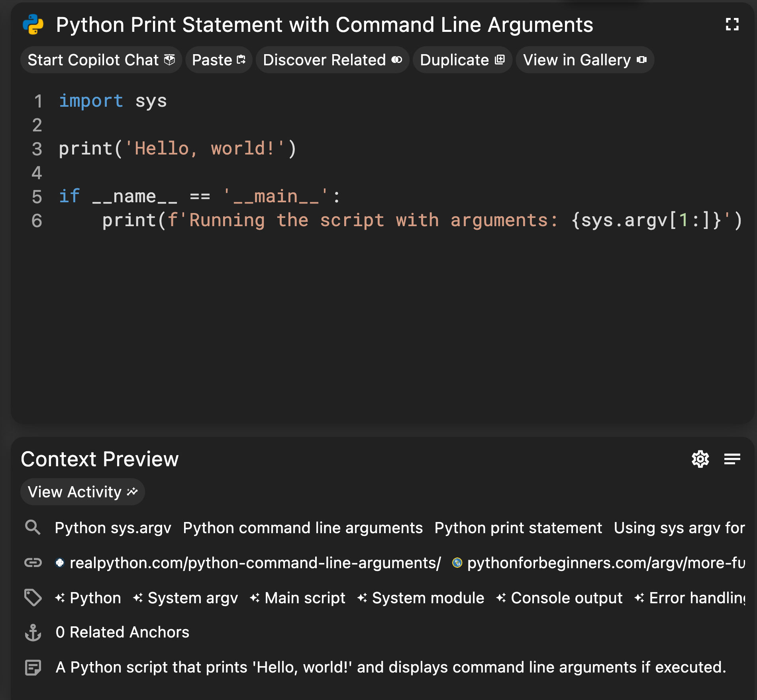The width and height of the screenshot is (757, 700).
Task: Click the Paste button
Action: coord(219,60)
